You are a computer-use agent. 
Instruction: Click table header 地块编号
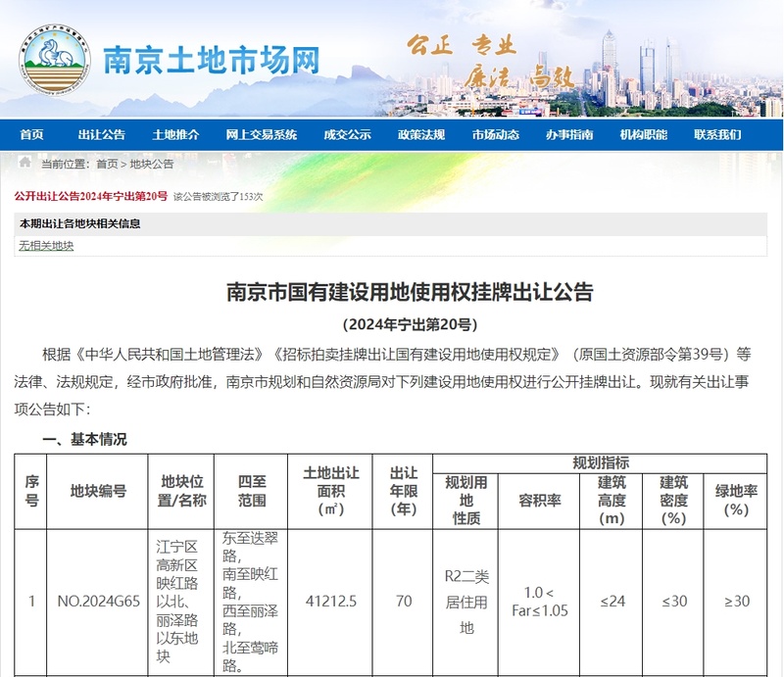(x=97, y=492)
